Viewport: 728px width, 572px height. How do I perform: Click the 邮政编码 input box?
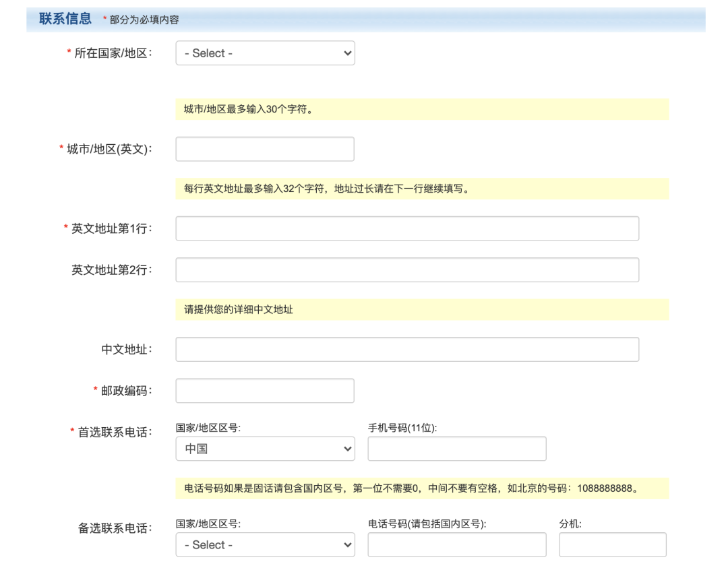click(265, 391)
